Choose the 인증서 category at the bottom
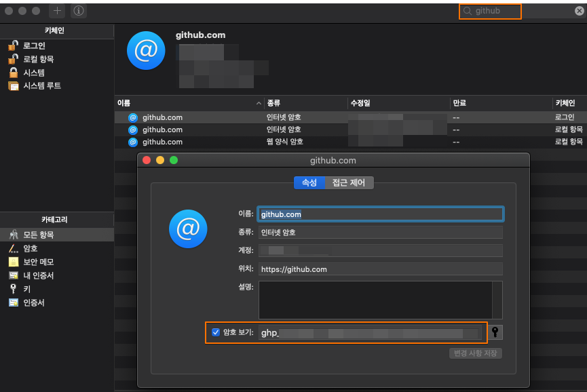Image resolution: width=587 pixels, height=392 pixels. (57, 302)
